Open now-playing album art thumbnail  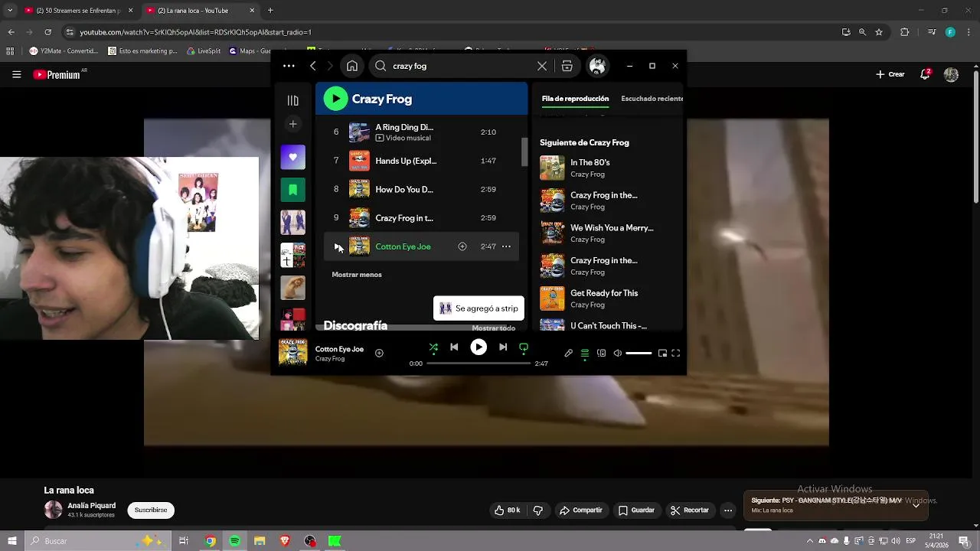click(x=292, y=353)
